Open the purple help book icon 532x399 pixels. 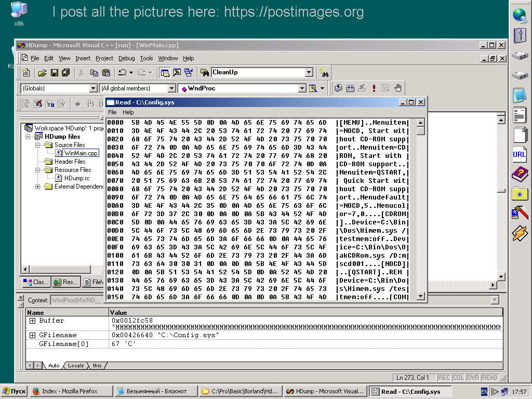[x=520, y=175]
